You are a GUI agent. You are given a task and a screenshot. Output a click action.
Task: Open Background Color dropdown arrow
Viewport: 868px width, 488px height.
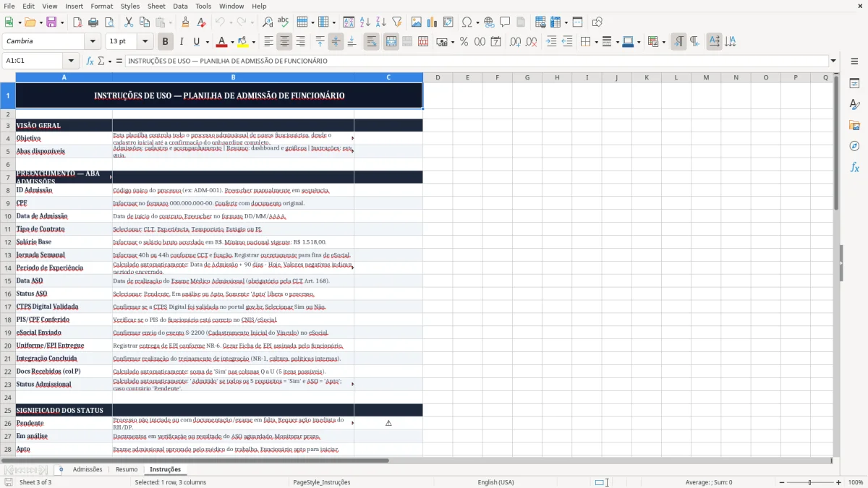click(x=253, y=42)
